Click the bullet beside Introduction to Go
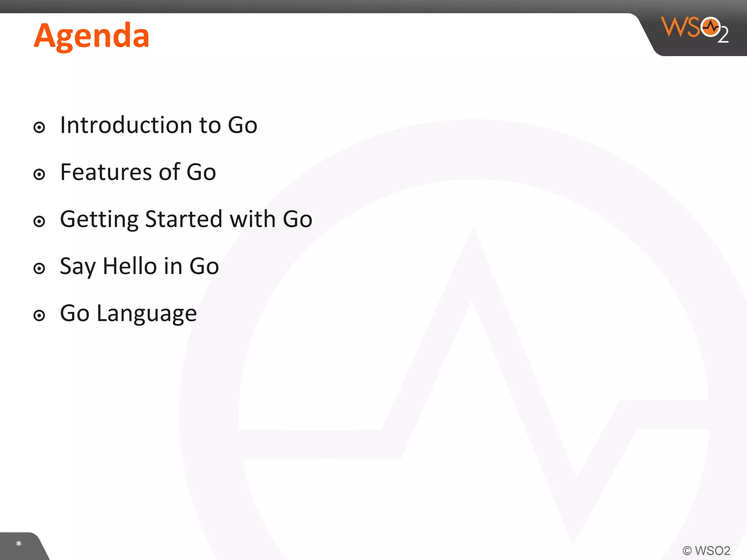This screenshot has width=747, height=560. click(39, 127)
